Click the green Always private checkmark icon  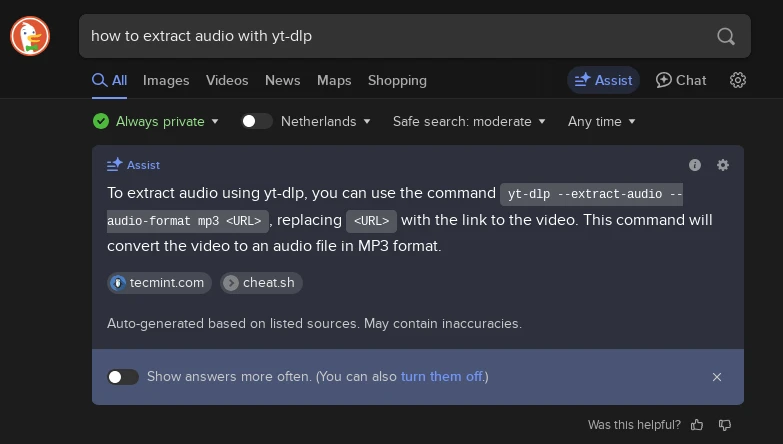[101, 121]
